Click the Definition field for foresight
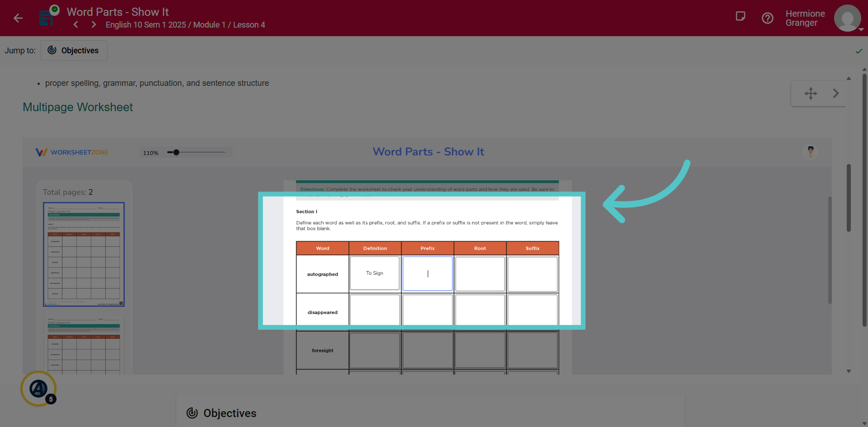This screenshot has height=427, width=868. pyautogui.click(x=375, y=350)
